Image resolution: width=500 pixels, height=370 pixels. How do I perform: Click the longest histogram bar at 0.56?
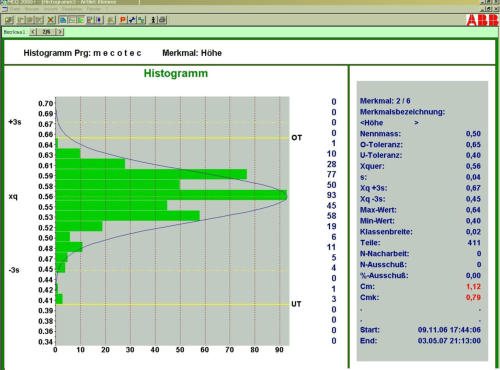[171, 195]
